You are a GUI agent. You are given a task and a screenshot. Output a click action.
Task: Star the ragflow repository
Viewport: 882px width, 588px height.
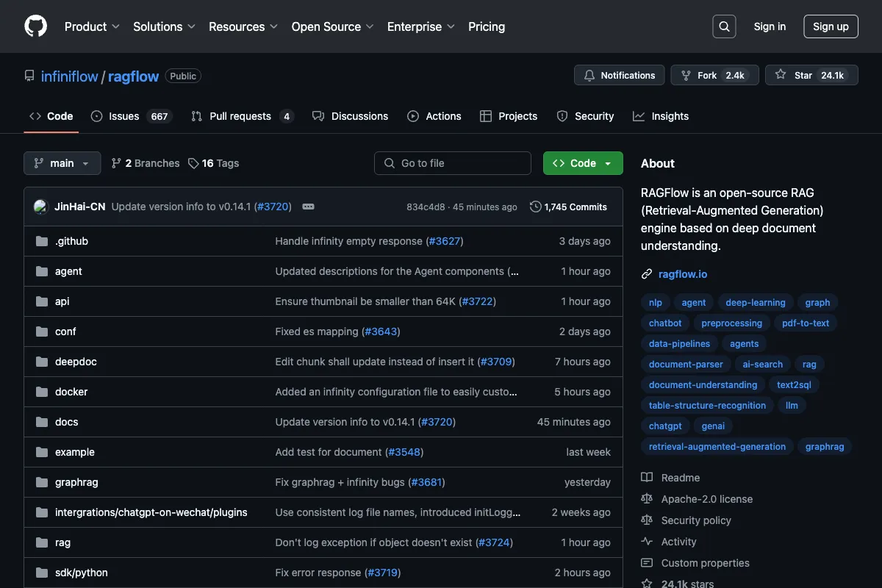click(811, 75)
